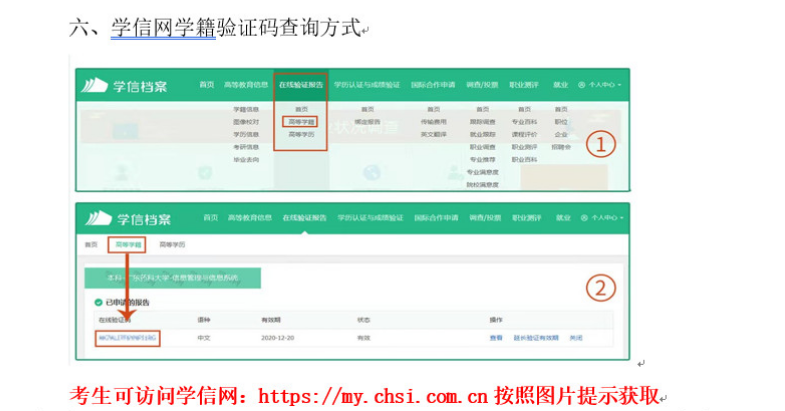Open 高等教育信息 in lower screenshot navbar
785x411 pixels.
249,218
